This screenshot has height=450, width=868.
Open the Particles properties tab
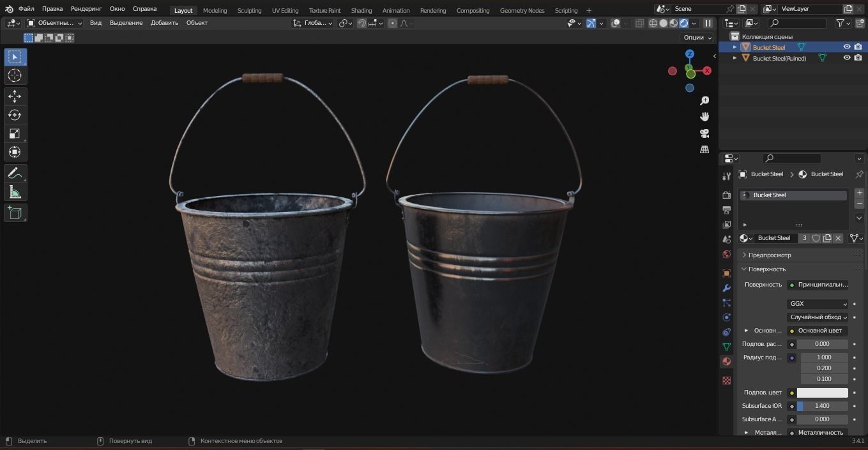coord(726,303)
